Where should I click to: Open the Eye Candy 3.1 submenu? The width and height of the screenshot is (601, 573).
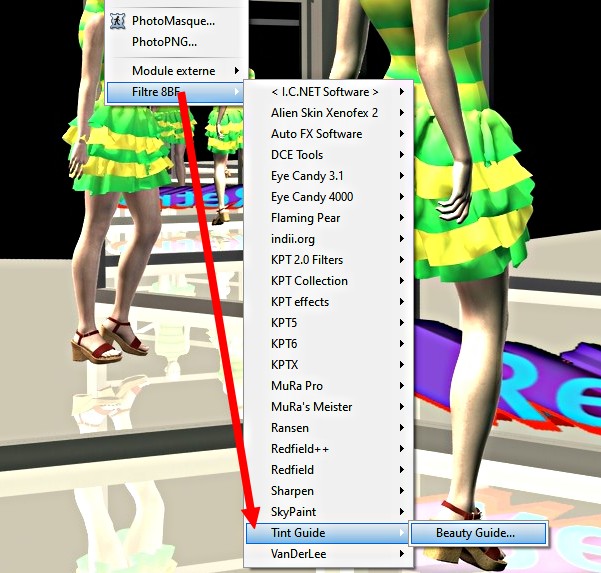point(328,176)
